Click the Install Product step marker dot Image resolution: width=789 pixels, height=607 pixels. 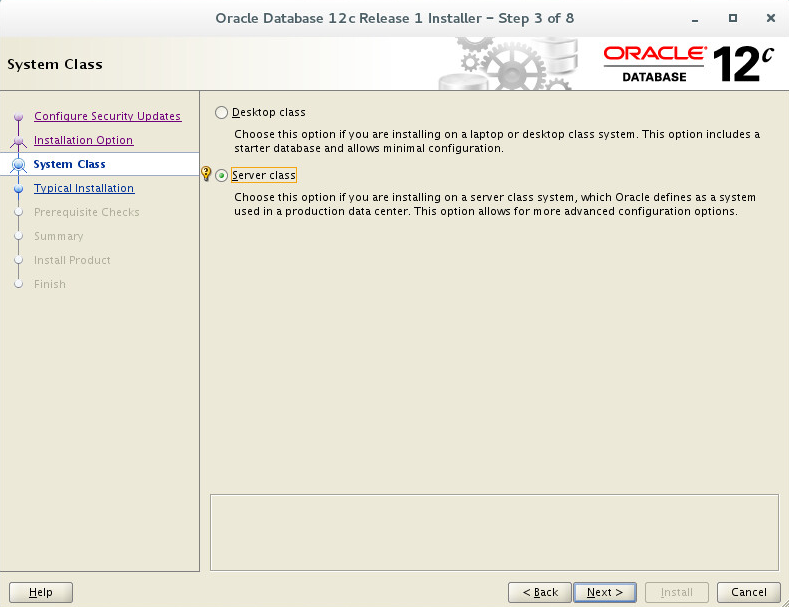(19, 260)
